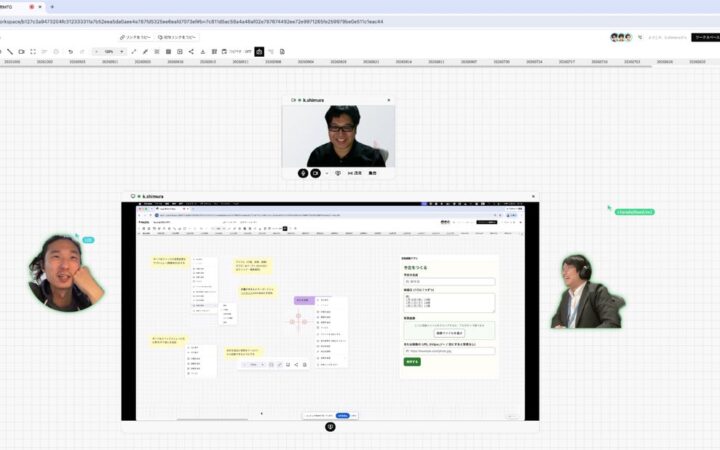The width and height of the screenshot is (720, 450).
Task: Select the line drawing tool
Action: pyautogui.click(x=10, y=52)
